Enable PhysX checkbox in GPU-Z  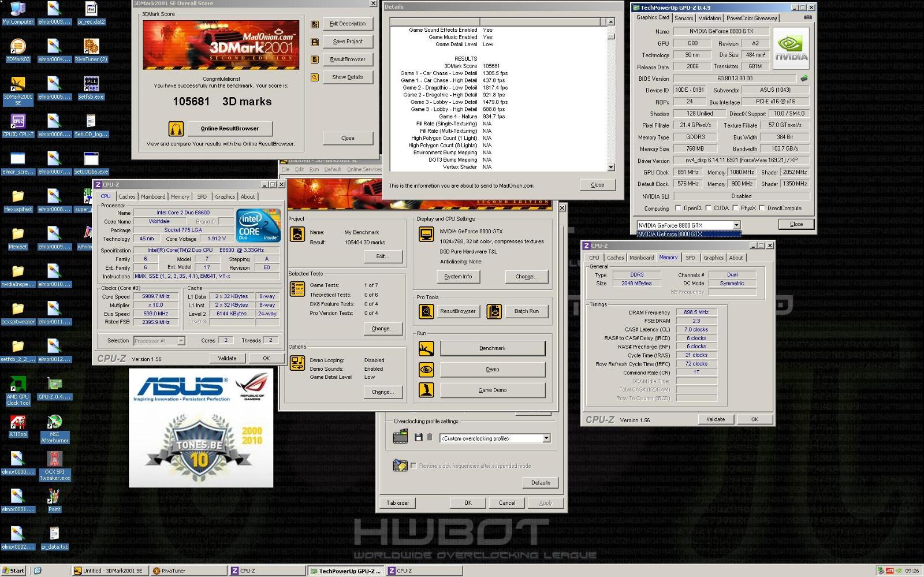pyautogui.click(x=735, y=209)
